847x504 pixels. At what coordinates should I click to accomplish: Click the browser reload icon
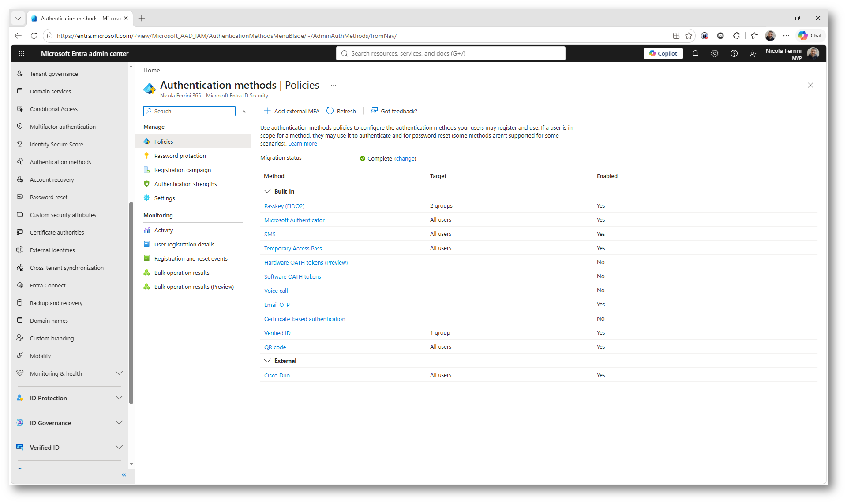tap(34, 36)
